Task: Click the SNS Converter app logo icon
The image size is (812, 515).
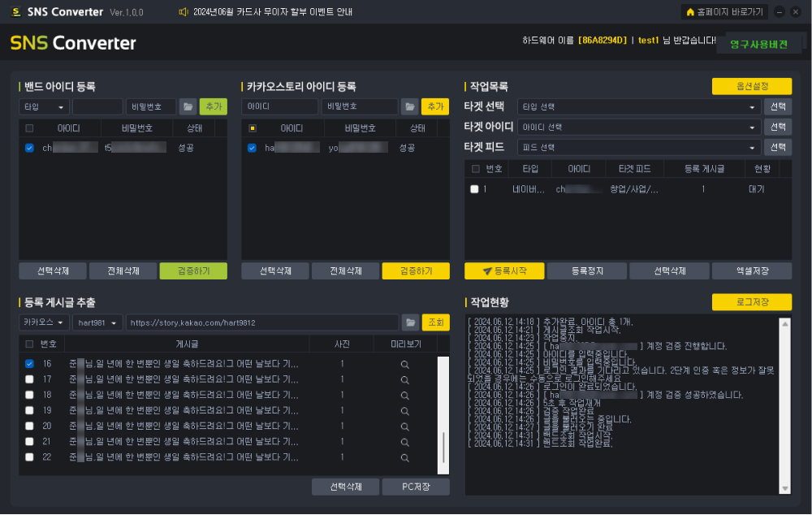Action: tap(16, 11)
